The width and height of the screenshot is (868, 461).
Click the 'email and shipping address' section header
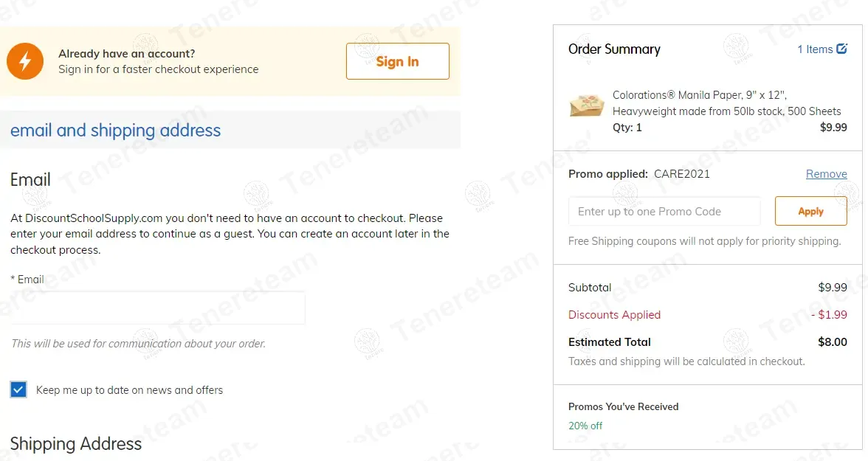(x=115, y=131)
